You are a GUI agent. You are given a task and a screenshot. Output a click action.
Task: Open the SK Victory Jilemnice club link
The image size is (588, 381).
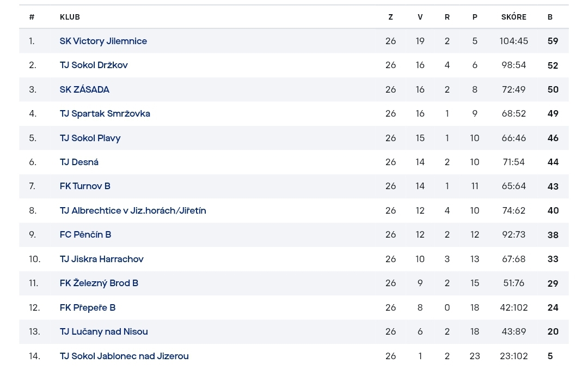(x=103, y=41)
